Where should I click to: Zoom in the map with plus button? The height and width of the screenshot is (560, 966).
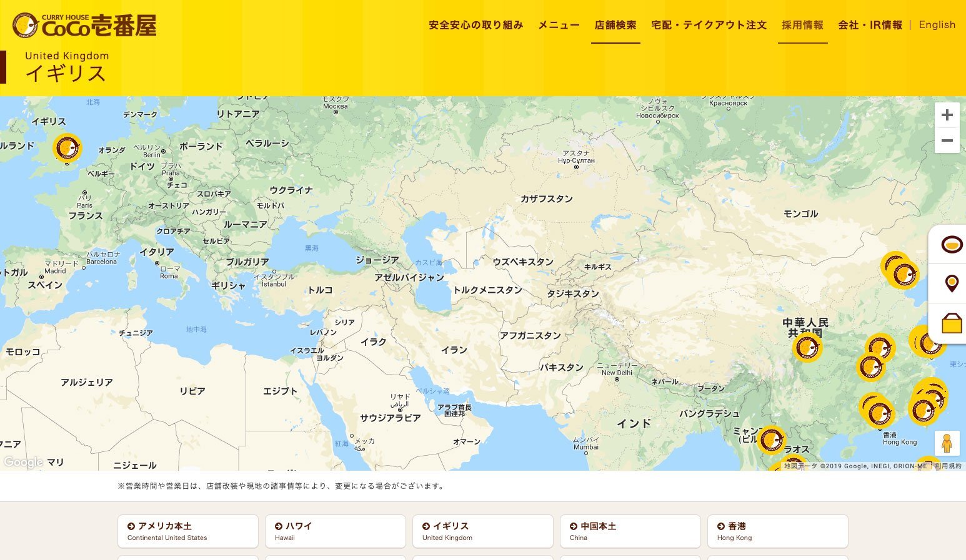pos(947,115)
